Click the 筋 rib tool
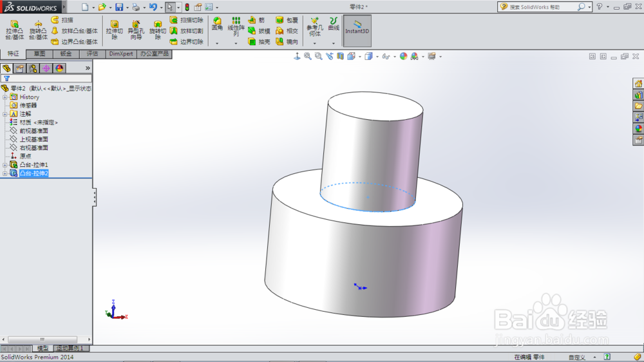The height and width of the screenshot is (362, 644). [257, 20]
